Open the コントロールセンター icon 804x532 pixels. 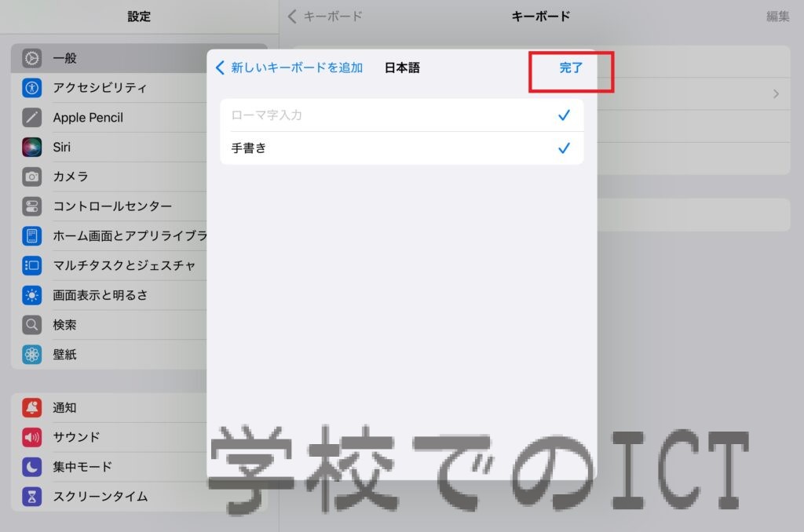pos(31,206)
